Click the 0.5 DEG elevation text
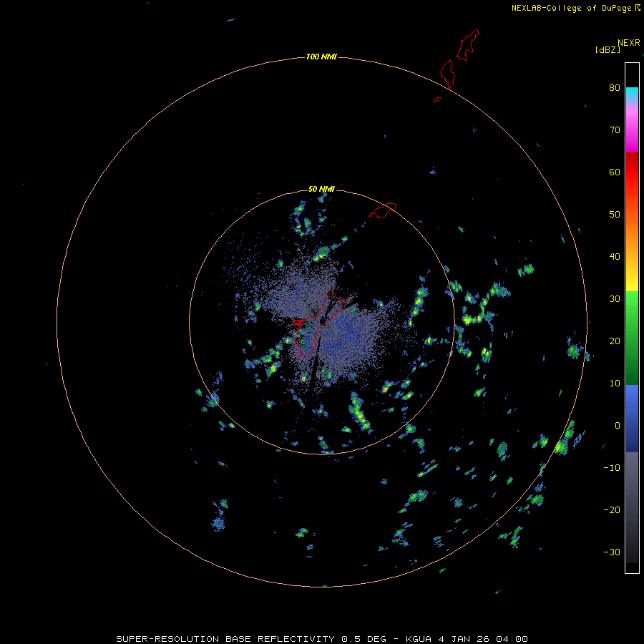 364,639
